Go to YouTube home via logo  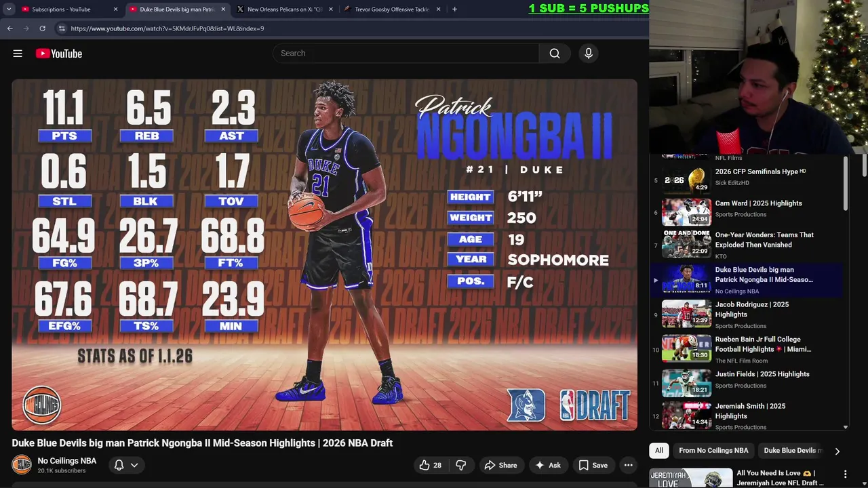(59, 54)
